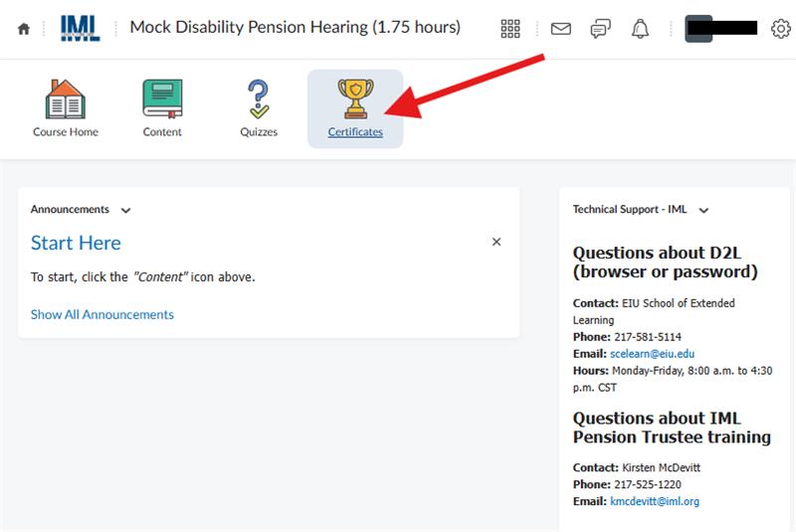Click the home icon in header
The width and height of the screenshot is (796, 532).
(x=24, y=29)
